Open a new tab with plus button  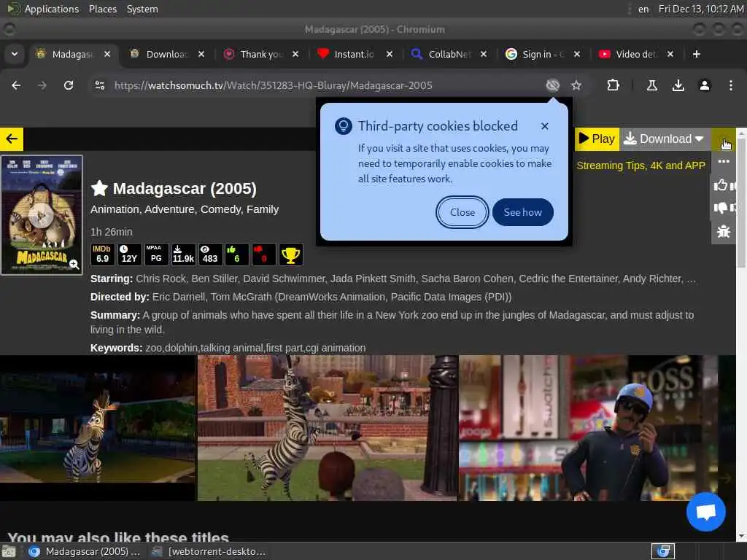point(697,54)
